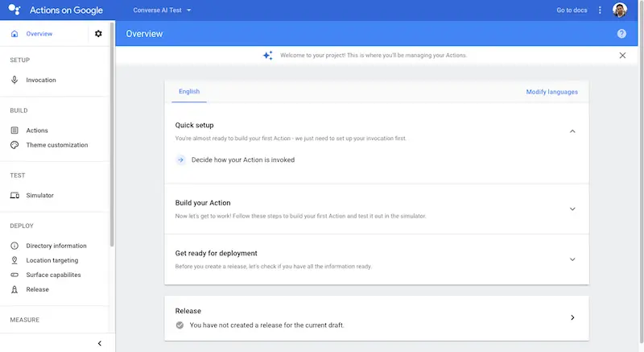This screenshot has height=352, width=644.
Task: Open the Converse AI Test project dropdown
Action: (x=162, y=10)
